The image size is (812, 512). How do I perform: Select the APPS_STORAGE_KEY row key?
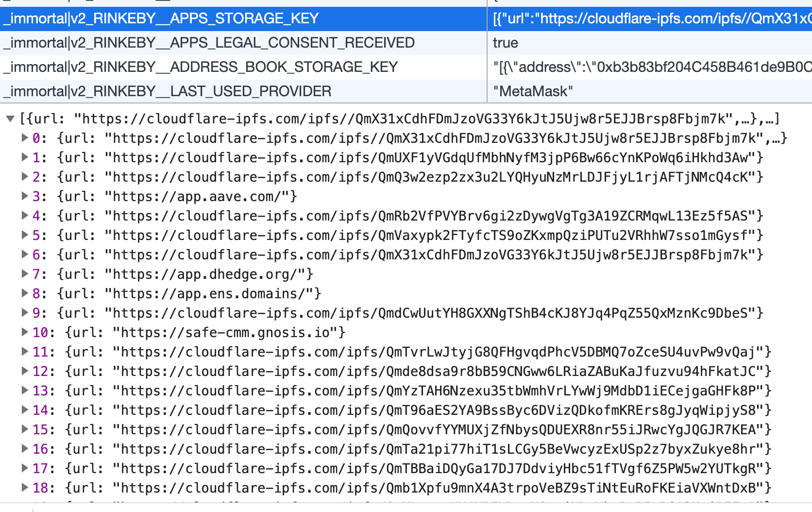[243, 18]
